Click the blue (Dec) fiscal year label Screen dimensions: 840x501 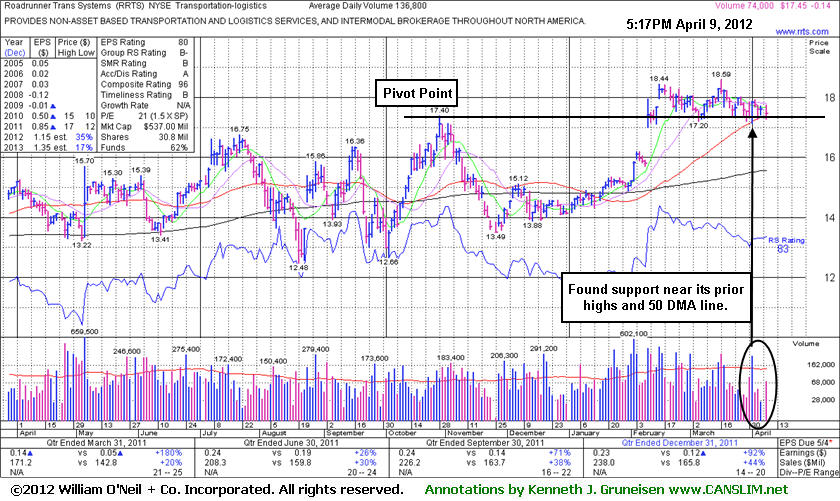[14, 53]
